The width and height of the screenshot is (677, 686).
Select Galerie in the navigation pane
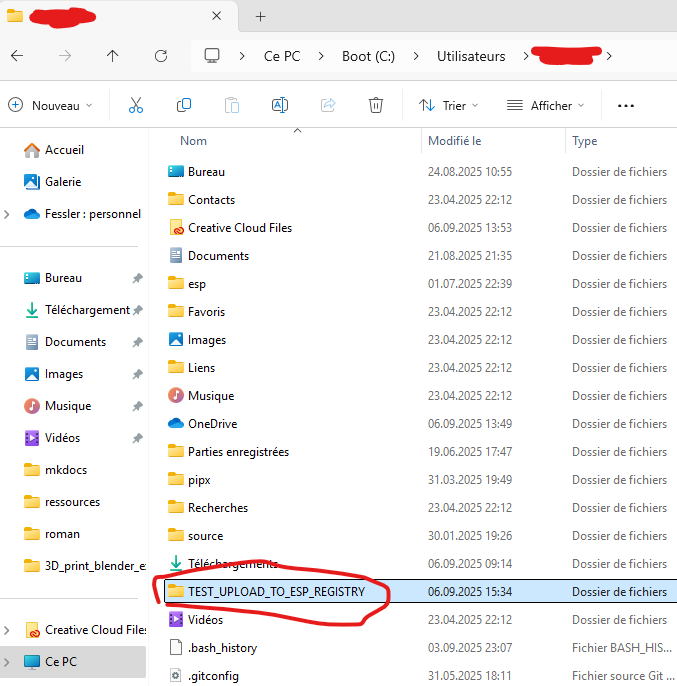(63, 182)
